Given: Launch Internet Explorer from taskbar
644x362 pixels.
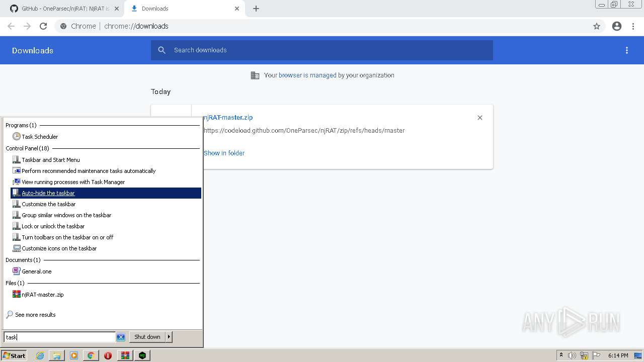Looking at the screenshot, I should point(40,355).
